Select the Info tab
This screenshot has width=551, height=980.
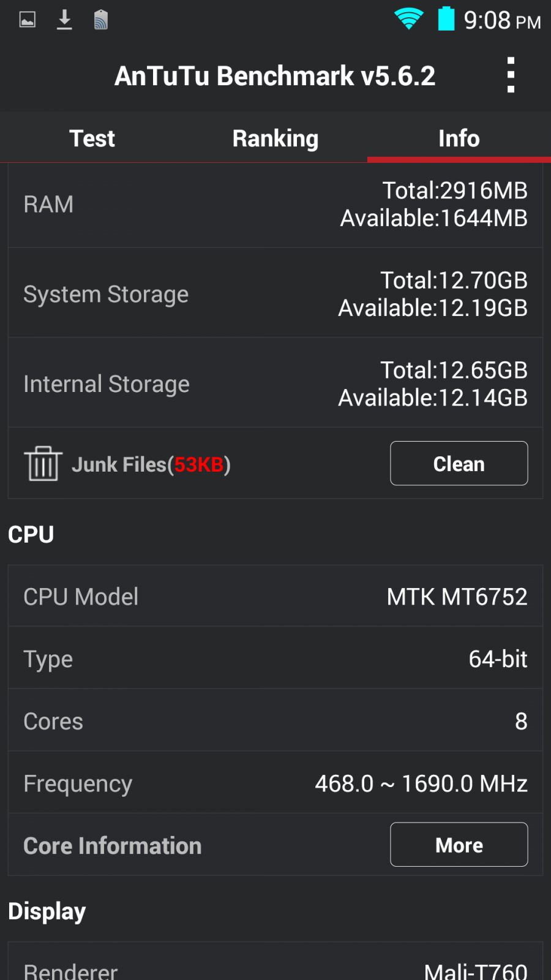(x=459, y=138)
